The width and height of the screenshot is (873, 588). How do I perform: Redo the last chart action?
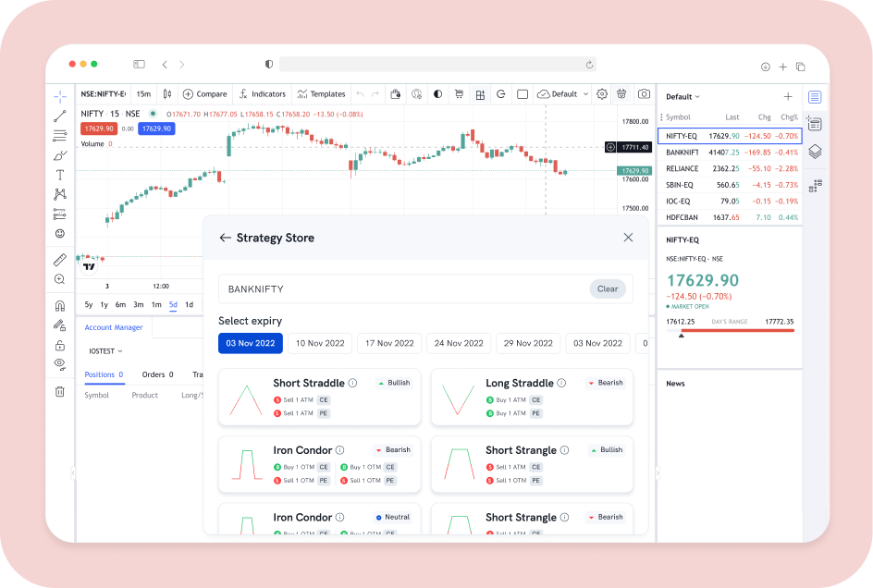[x=375, y=94]
